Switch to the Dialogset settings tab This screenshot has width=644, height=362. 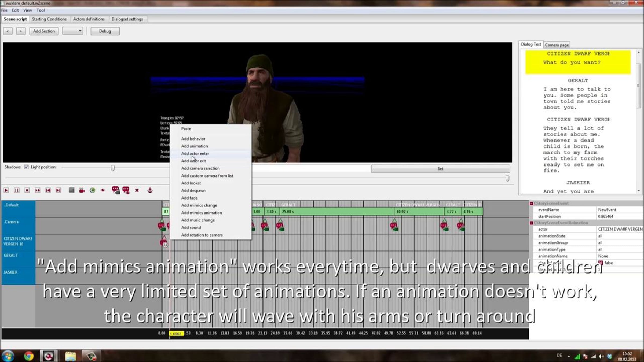(127, 19)
